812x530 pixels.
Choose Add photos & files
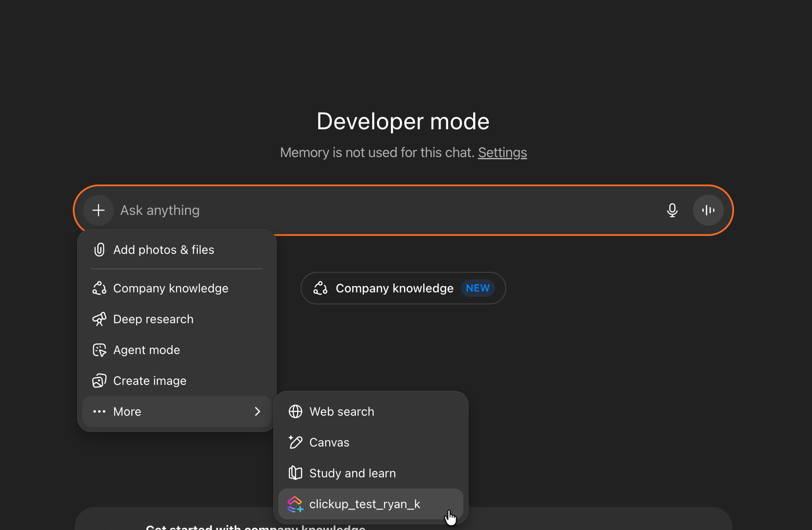(x=163, y=250)
